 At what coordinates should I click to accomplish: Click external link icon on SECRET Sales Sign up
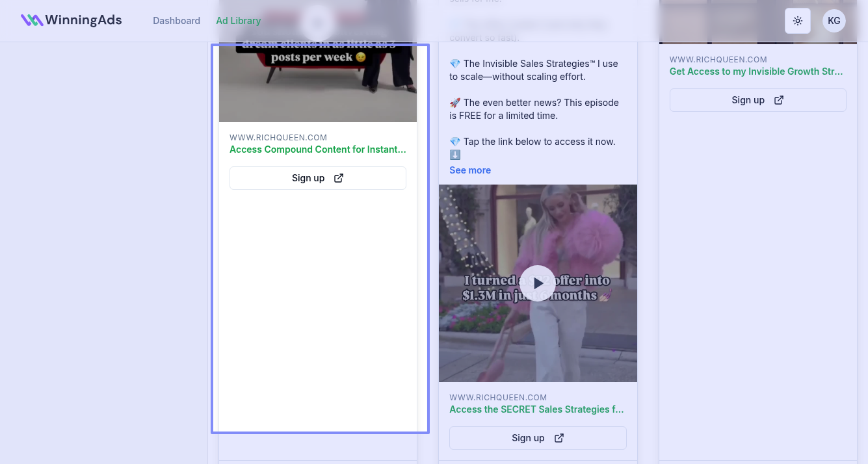pos(559,438)
